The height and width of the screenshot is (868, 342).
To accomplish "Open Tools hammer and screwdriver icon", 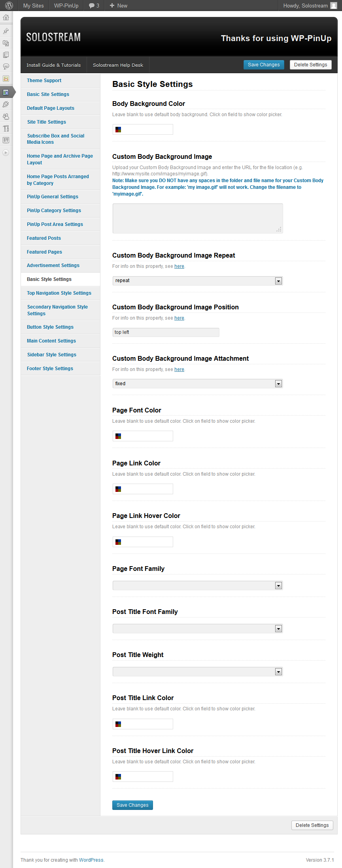I will (6, 128).
